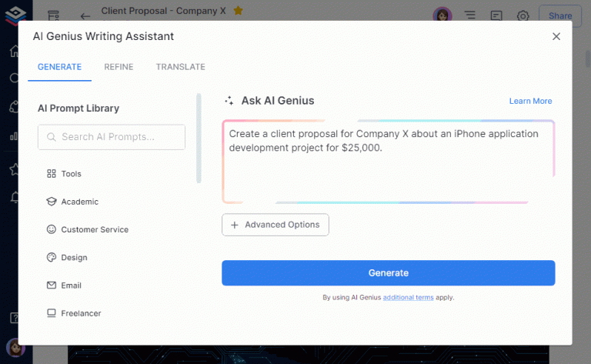Open the Tools prompt category
The image size is (591, 364).
pyautogui.click(x=71, y=174)
